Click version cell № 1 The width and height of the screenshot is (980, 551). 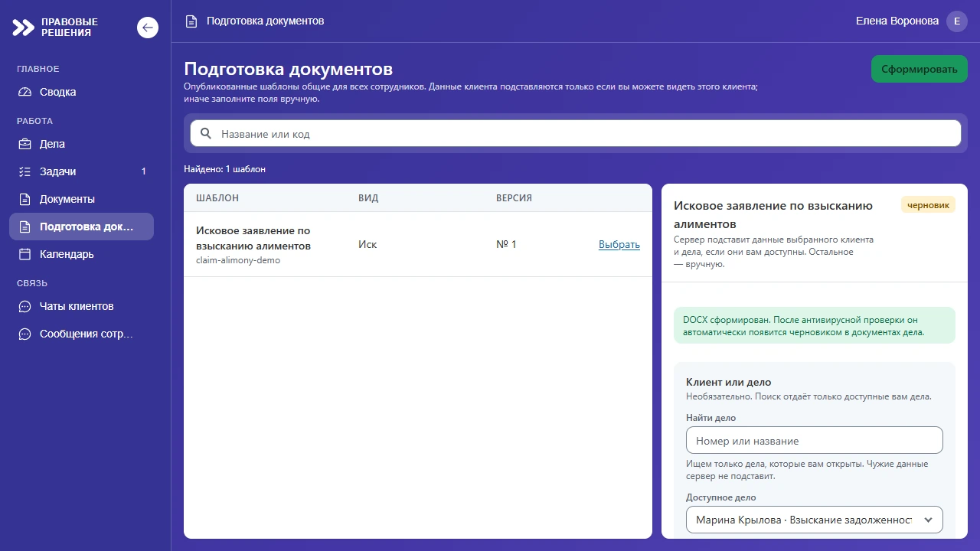click(506, 245)
